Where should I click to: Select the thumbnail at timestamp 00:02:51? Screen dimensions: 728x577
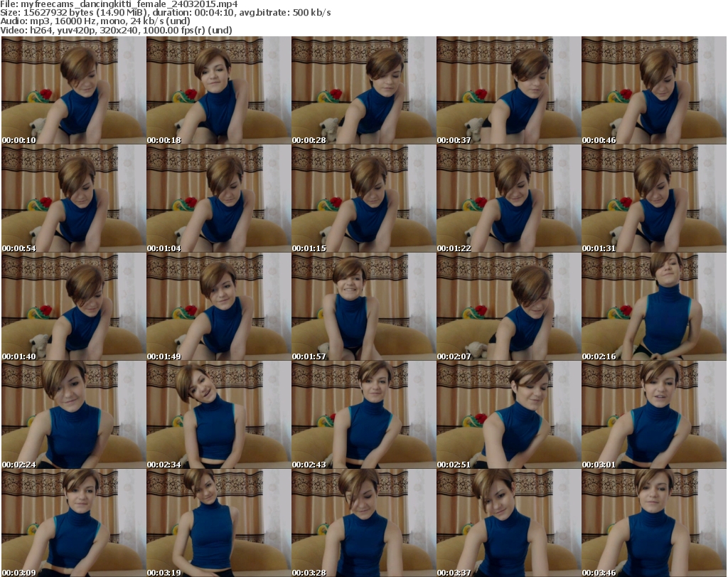coord(509,415)
